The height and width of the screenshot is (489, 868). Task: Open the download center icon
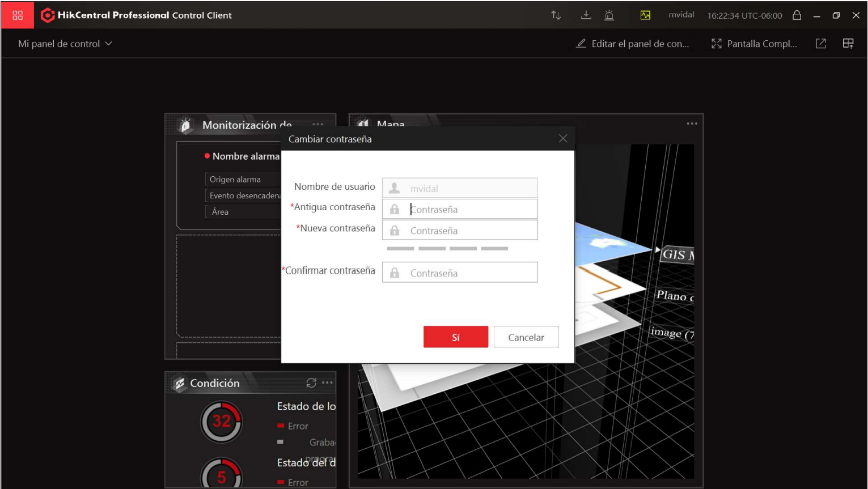point(586,15)
